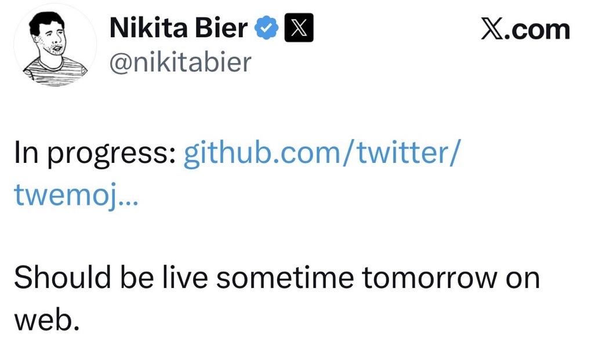Open the github.com/twitter/ link
599x364 pixels.
coord(322,155)
